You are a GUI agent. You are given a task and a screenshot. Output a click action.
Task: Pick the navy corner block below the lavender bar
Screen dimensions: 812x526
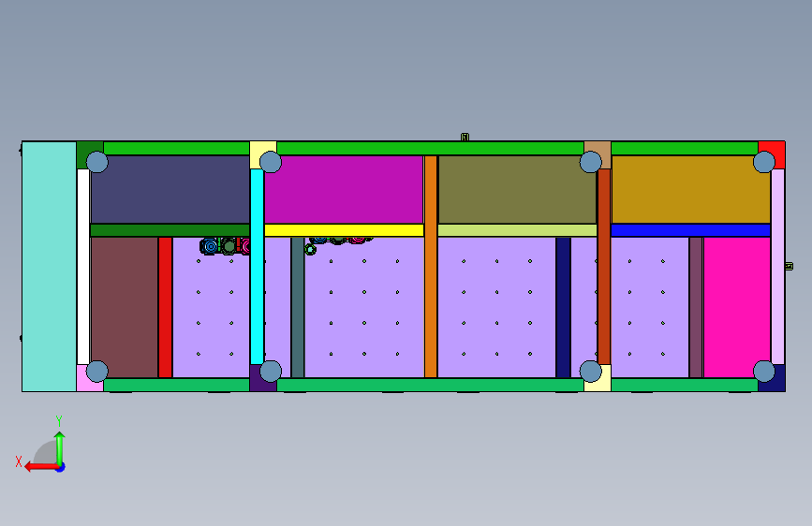click(x=776, y=384)
